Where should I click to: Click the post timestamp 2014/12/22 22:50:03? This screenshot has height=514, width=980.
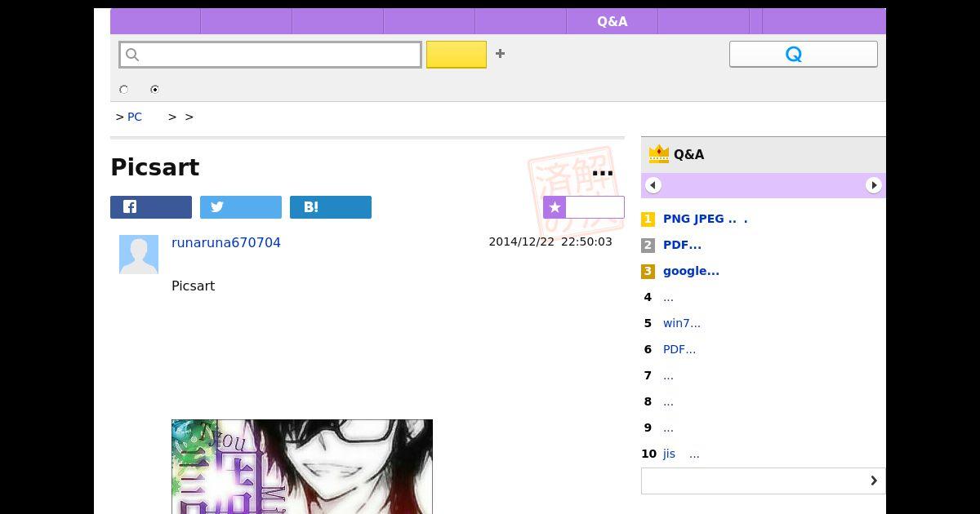pyautogui.click(x=550, y=241)
